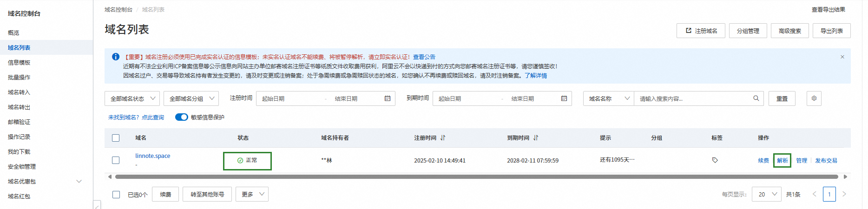868x209 pixels.
Task: Check the select-all checkbox in table header
Action: tap(116, 138)
